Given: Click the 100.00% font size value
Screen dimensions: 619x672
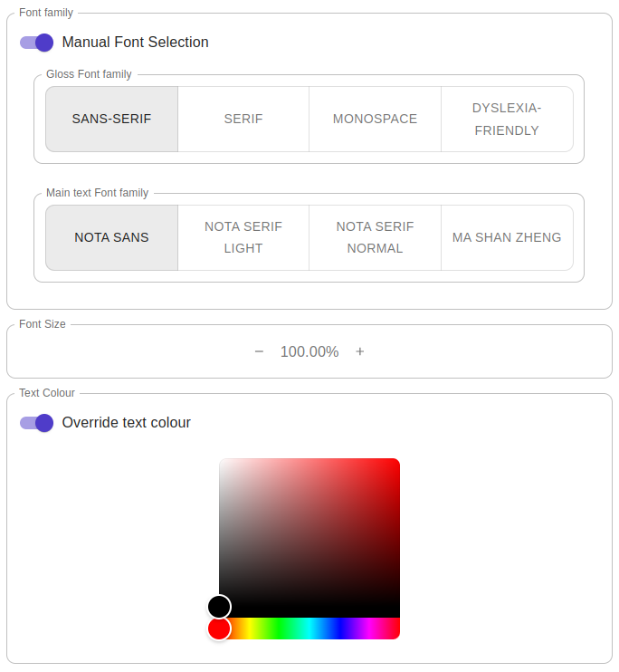Looking at the screenshot, I should [309, 352].
